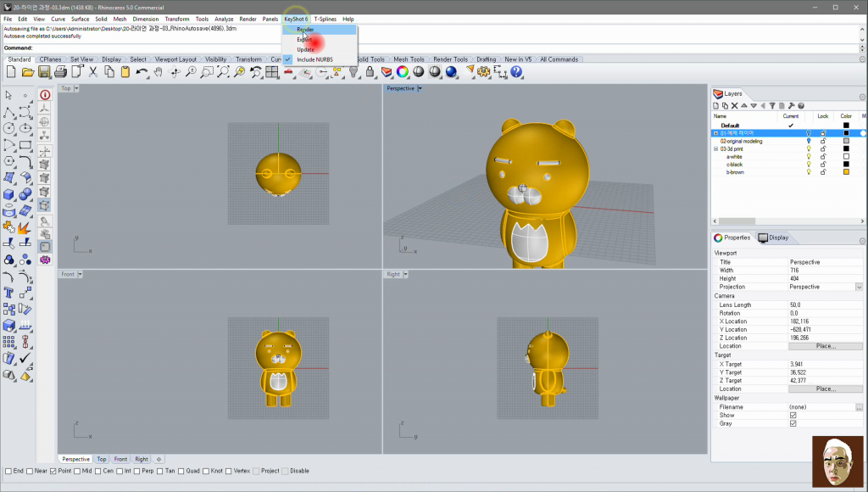Click Update in the KeyShot 6 menu
Image resolution: width=868 pixels, height=492 pixels.
tap(320, 49)
